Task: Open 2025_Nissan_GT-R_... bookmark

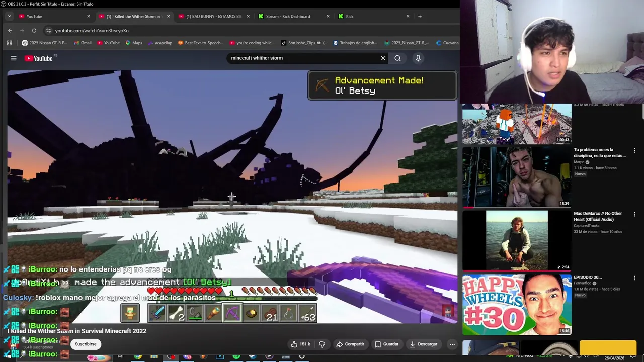Action: 407,43
